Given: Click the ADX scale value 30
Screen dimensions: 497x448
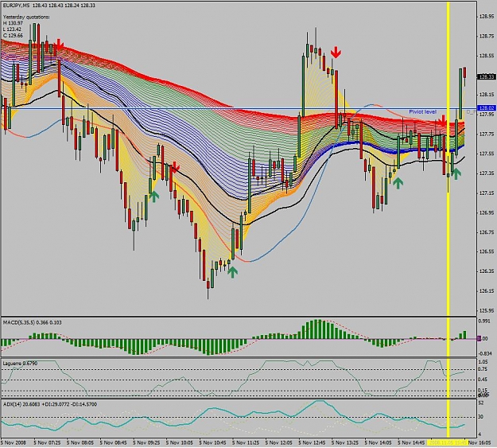Looking at the screenshot, I should click(x=481, y=417).
